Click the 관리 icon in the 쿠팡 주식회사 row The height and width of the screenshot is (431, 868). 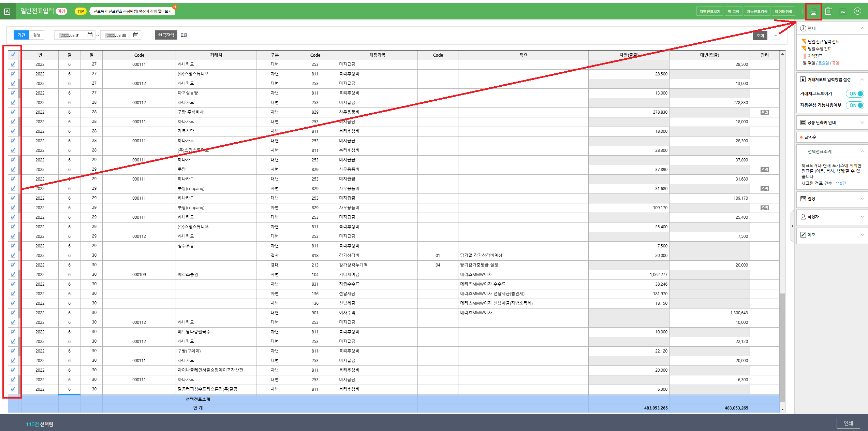click(x=764, y=112)
